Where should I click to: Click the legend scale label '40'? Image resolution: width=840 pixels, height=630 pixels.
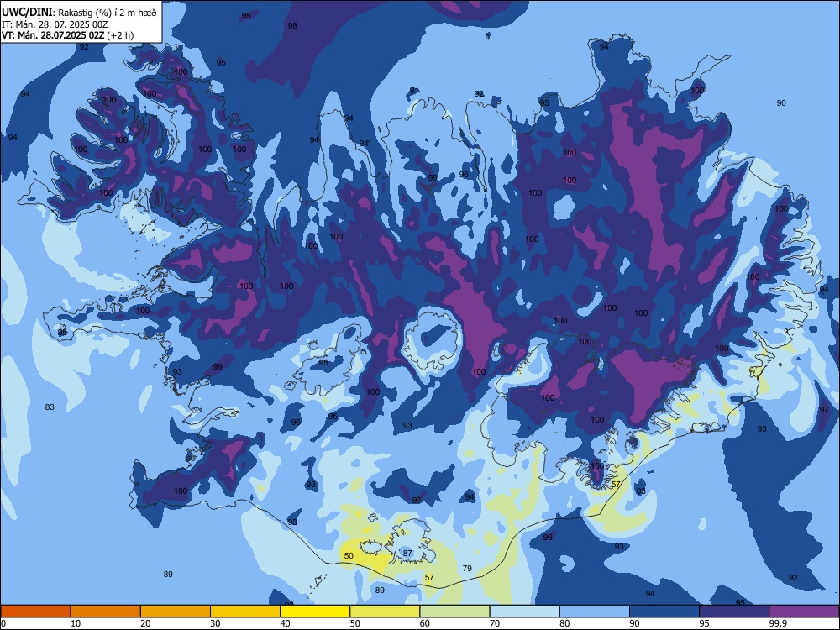tap(285, 623)
